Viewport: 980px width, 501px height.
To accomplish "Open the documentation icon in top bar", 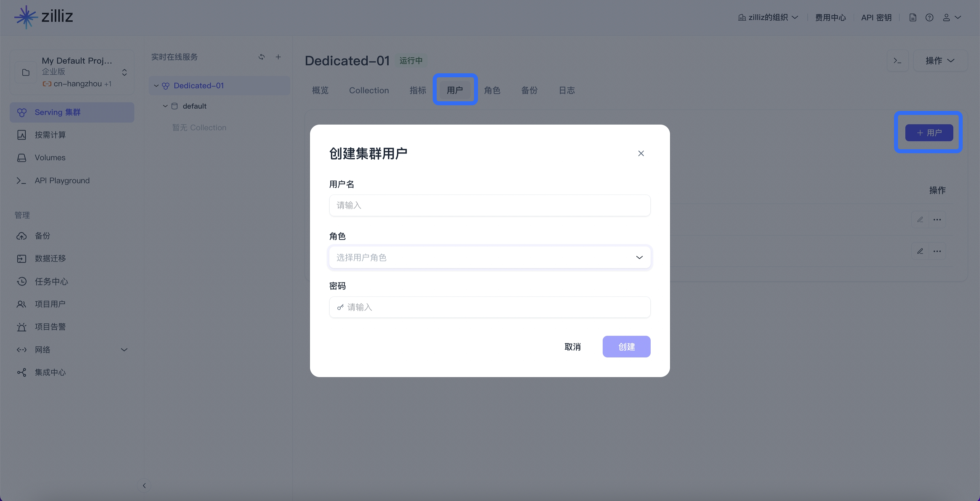I will [x=913, y=17].
